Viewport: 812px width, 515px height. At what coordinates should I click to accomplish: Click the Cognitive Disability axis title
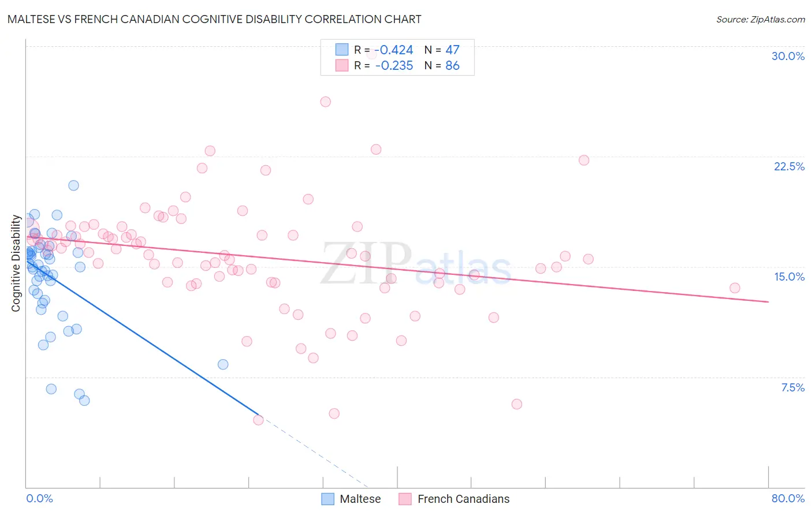click(16, 263)
